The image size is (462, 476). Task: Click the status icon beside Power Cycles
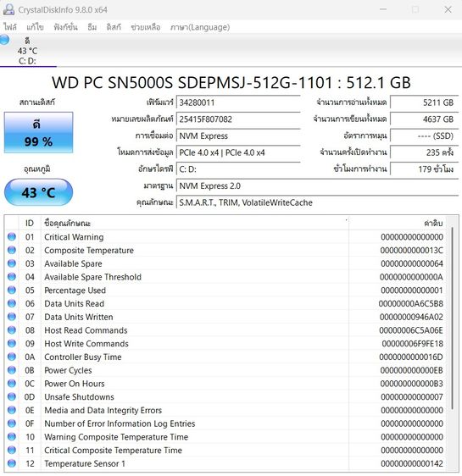(x=12, y=370)
